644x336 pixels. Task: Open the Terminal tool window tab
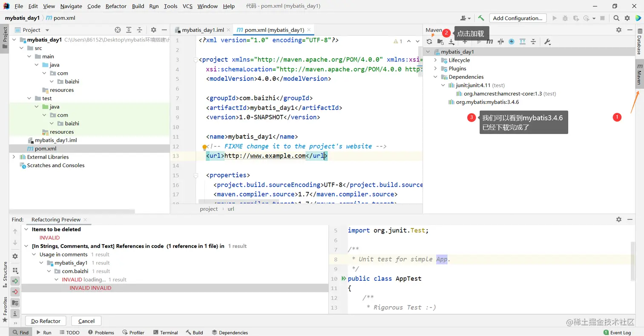coord(166,333)
